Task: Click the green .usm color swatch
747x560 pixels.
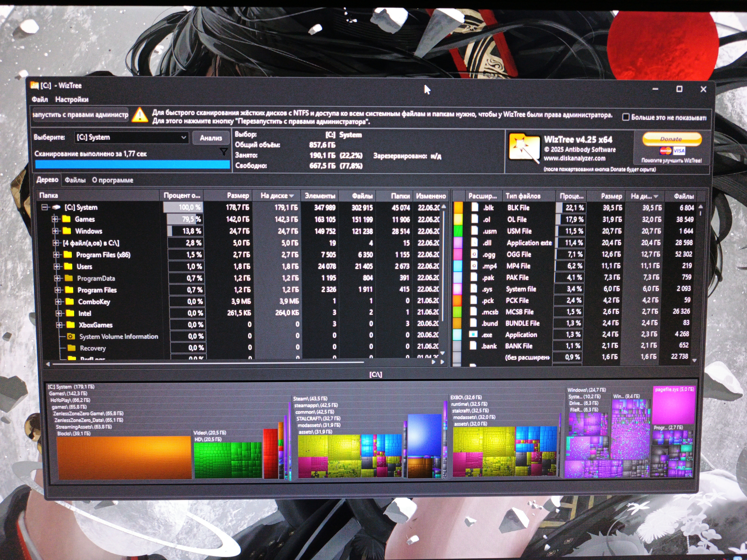Action: click(458, 231)
